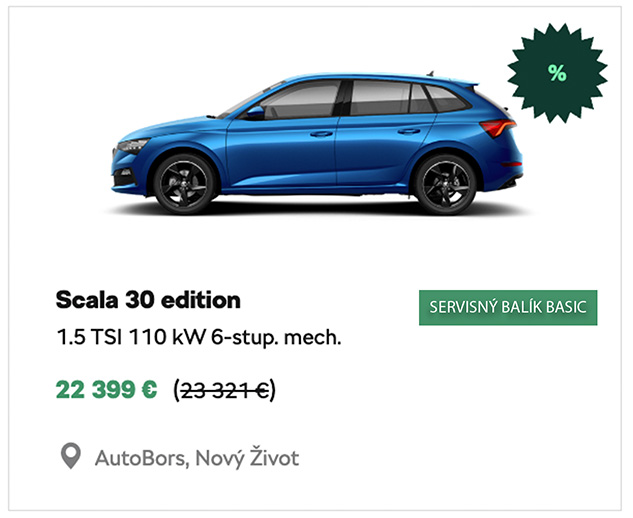Open the blue Scala car image
Viewport: 633px width, 518px height.
point(317,143)
